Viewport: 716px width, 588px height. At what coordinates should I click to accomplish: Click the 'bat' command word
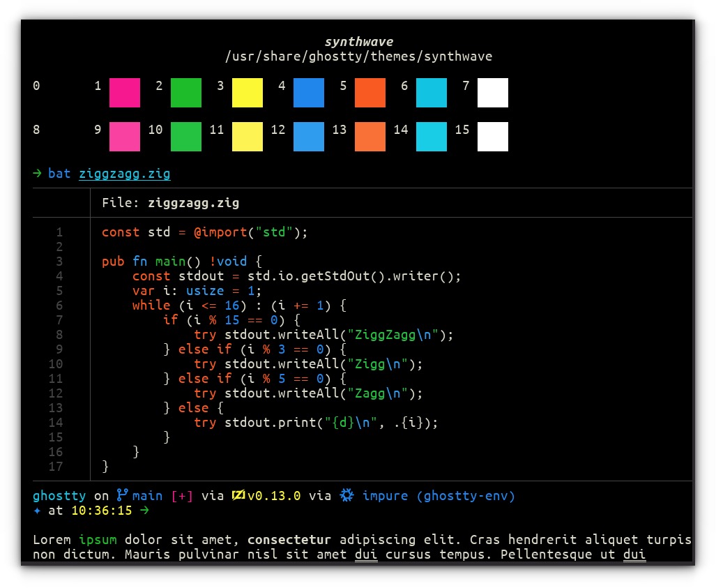pyautogui.click(x=59, y=174)
